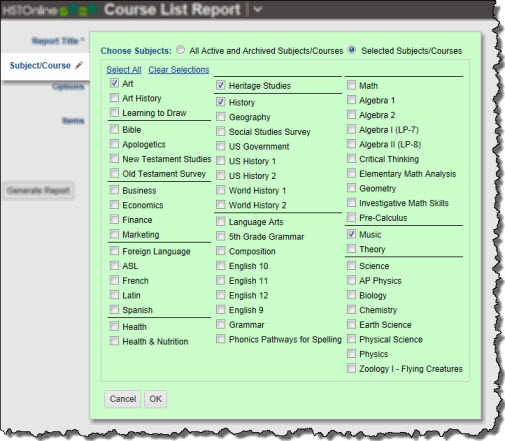Choose the Selected Subjects/Courses radio button
This screenshot has height=441, width=505.
(352, 50)
